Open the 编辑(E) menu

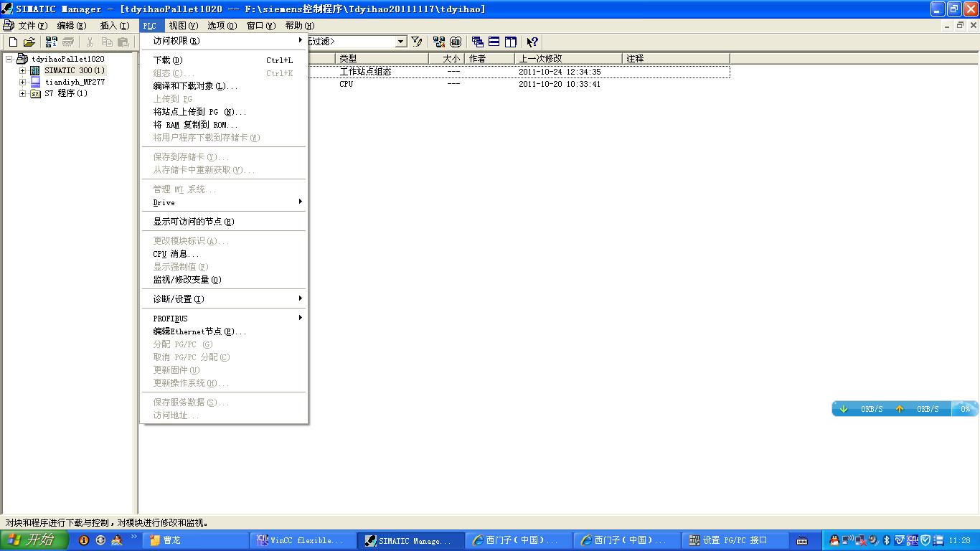(71, 26)
